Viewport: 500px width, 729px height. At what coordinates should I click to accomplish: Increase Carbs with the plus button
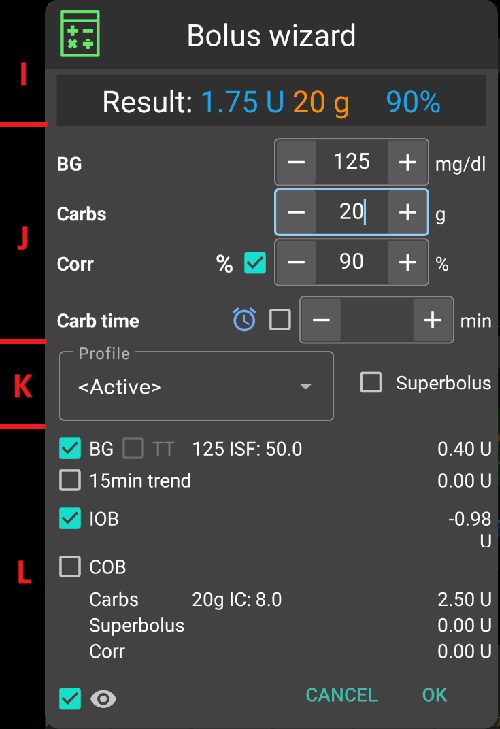click(407, 212)
